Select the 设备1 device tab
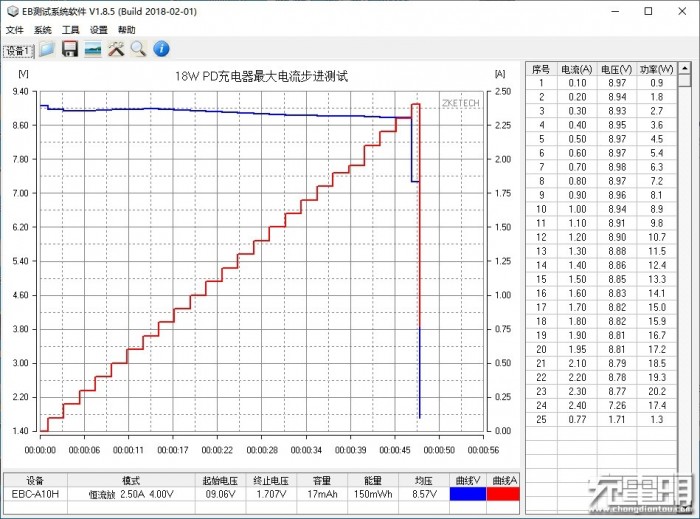The width and height of the screenshot is (700, 519). tap(18, 51)
